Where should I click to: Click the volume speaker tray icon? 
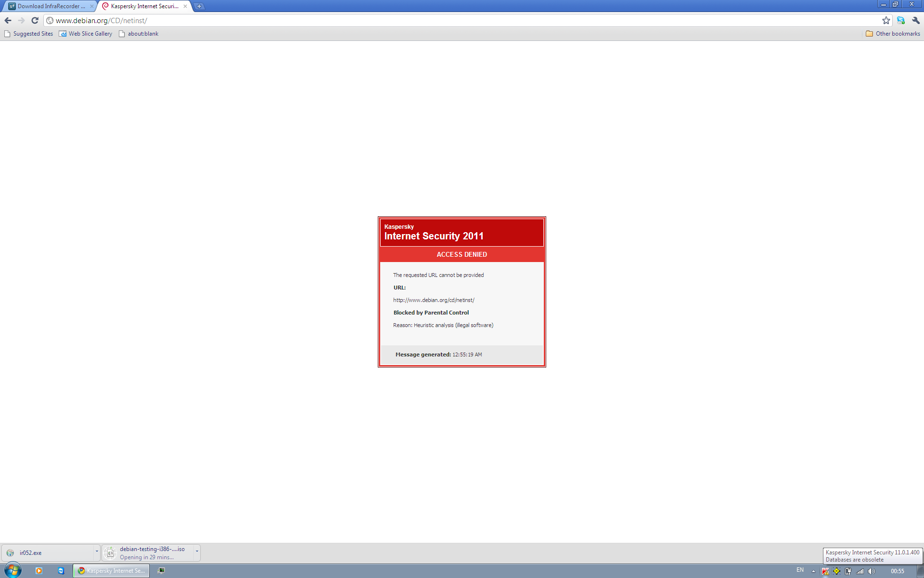point(872,571)
